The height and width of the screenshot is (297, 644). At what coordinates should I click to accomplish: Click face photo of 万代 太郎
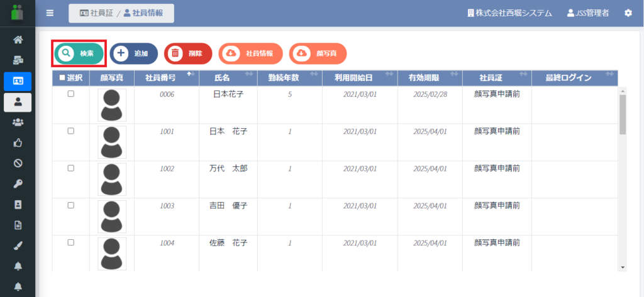click(112, 179)
